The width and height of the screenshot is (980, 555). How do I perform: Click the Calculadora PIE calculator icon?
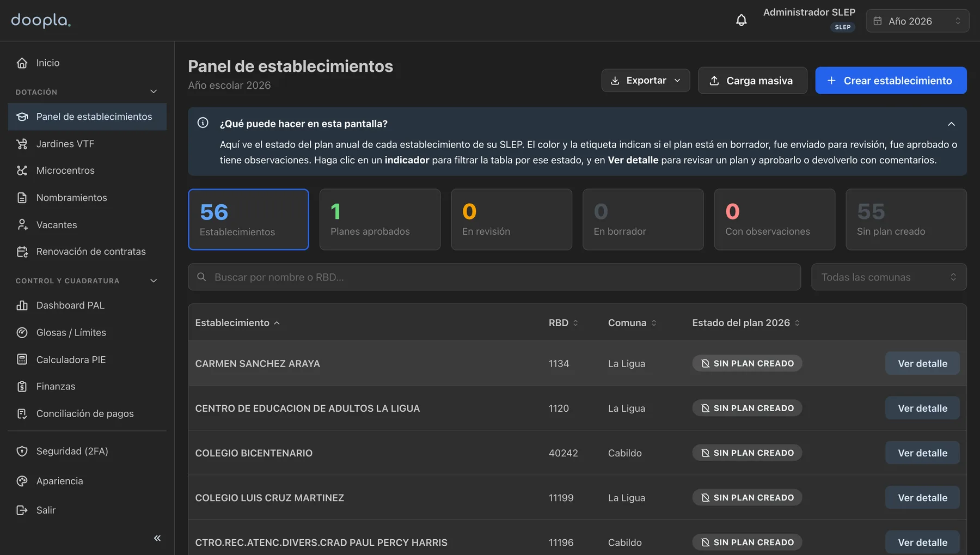click(22, 359)
